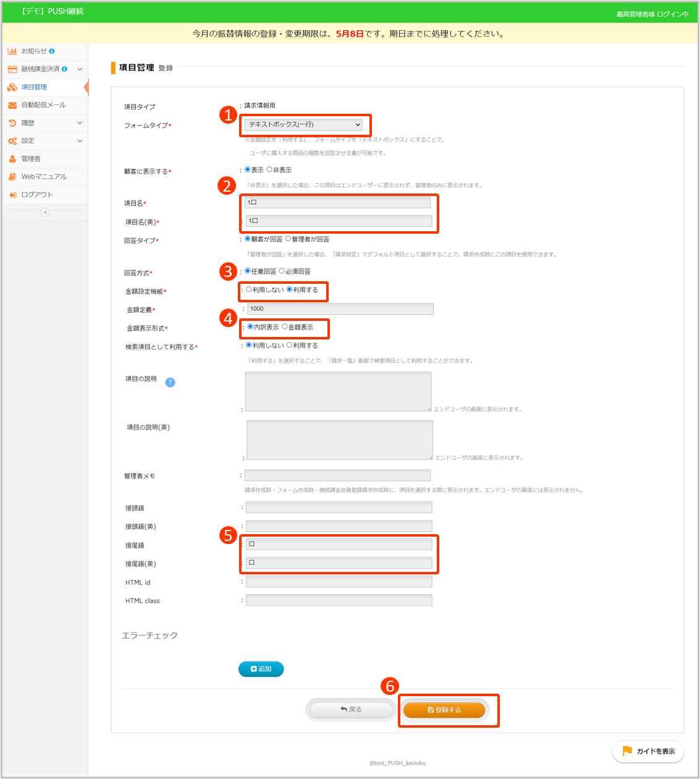Screen dimensions: 700x779
Task: Expand the 設定 sidebar menu chevron
Action: pyautogui.click(x=80, y=141)
